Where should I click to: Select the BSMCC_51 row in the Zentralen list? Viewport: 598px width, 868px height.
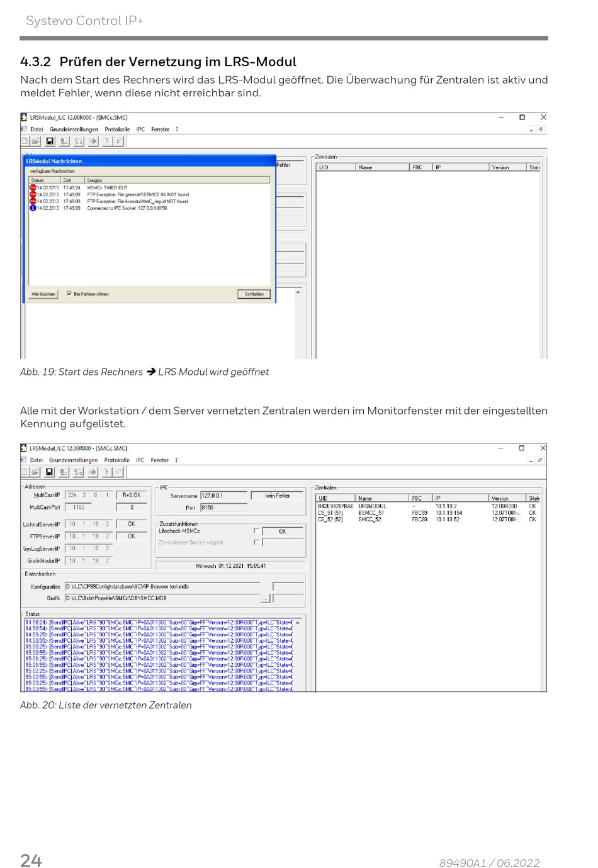pos(428,513)
